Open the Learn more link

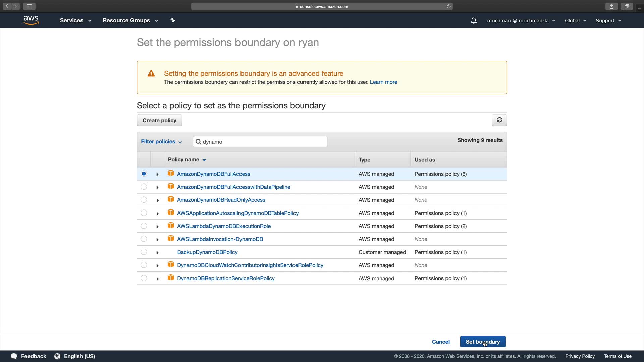pos(383,82)
